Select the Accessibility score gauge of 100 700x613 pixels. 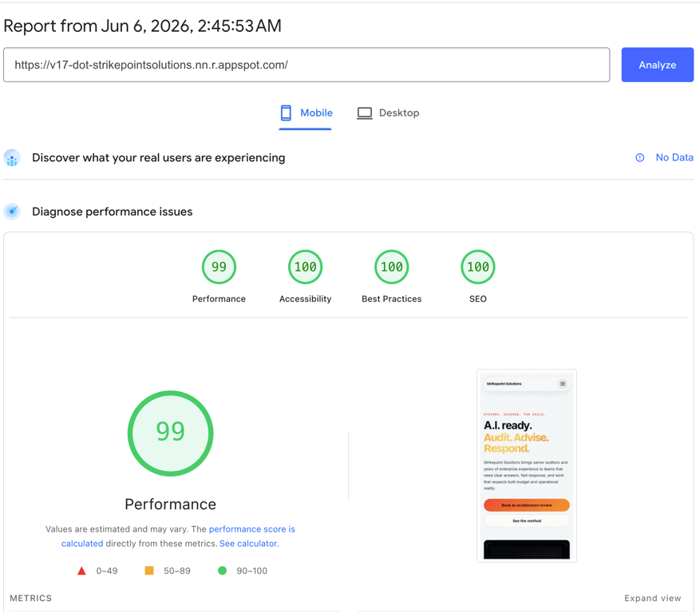pyautogui.click(x=306, y=267)
